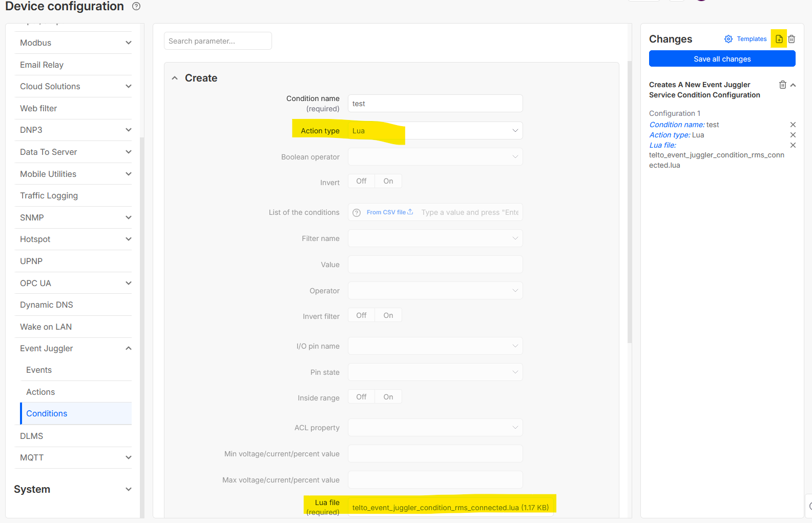Remove the Action type change entry
The width and height of the screenshot is (812, 523).
tap(793, 135)
